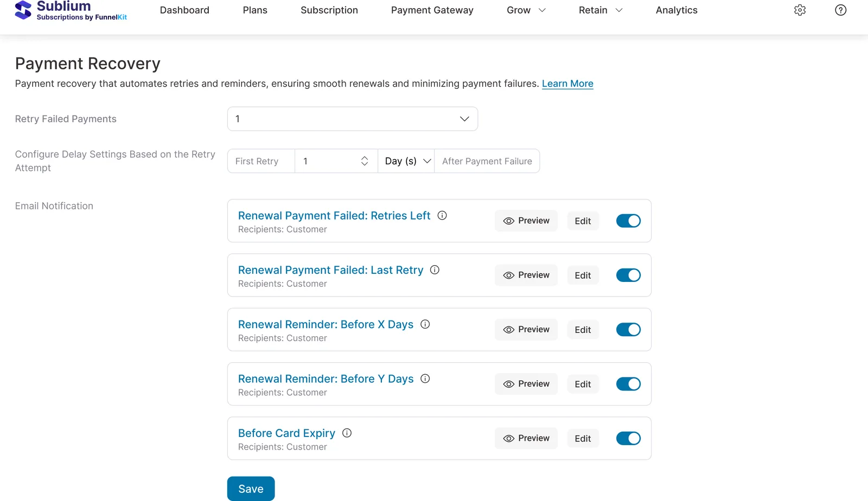Go to the Dashboard tab
Image resolution: width=868 pixels, height=501 pixels.
184,10
